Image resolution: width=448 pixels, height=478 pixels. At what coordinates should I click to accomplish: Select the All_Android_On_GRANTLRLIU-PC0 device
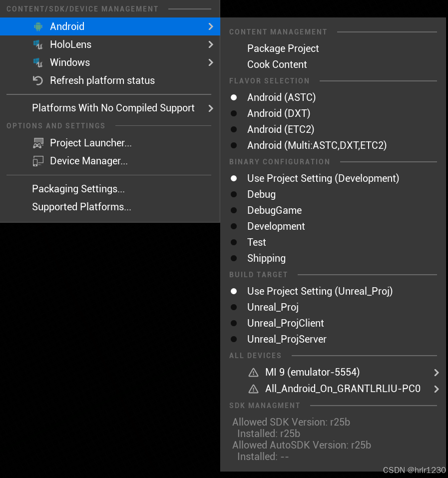333,389
